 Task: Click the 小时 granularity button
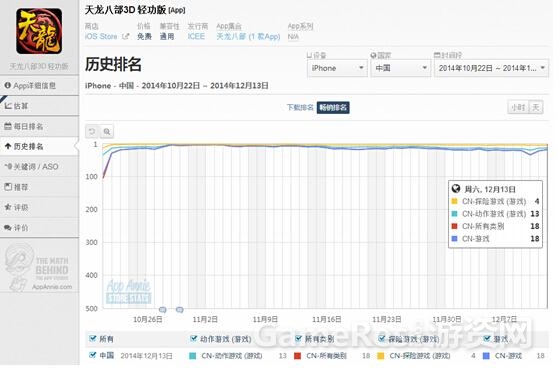coord(518,107)
